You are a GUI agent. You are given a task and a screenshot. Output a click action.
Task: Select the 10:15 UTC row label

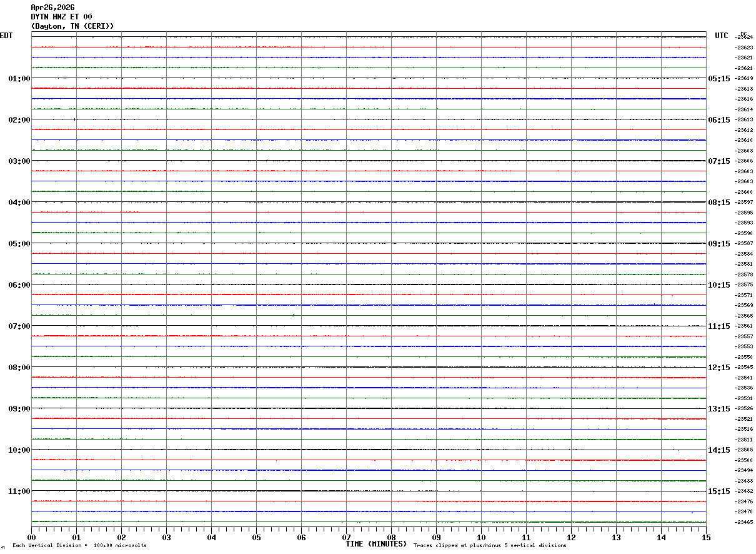click(719, 285)
